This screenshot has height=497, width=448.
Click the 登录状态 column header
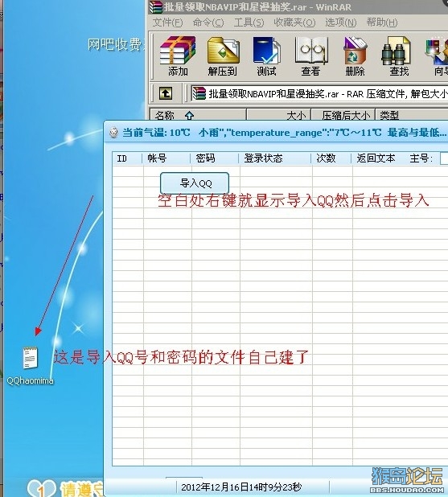pos(274,158)
